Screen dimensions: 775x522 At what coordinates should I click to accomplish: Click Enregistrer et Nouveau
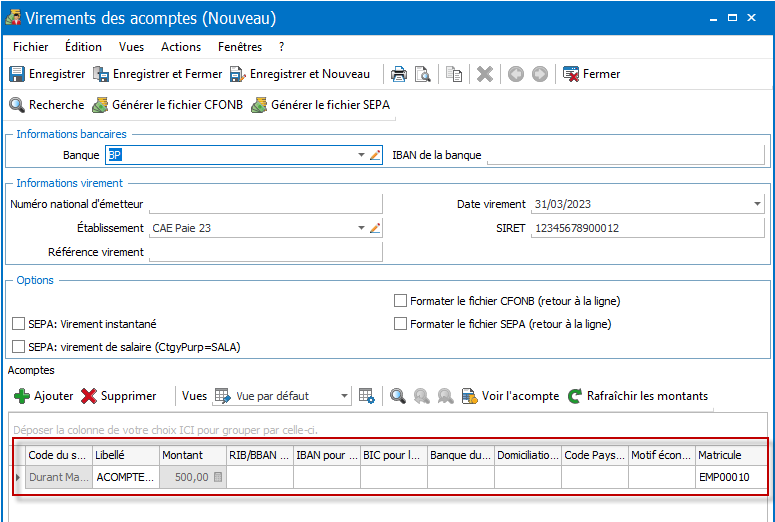300,74
